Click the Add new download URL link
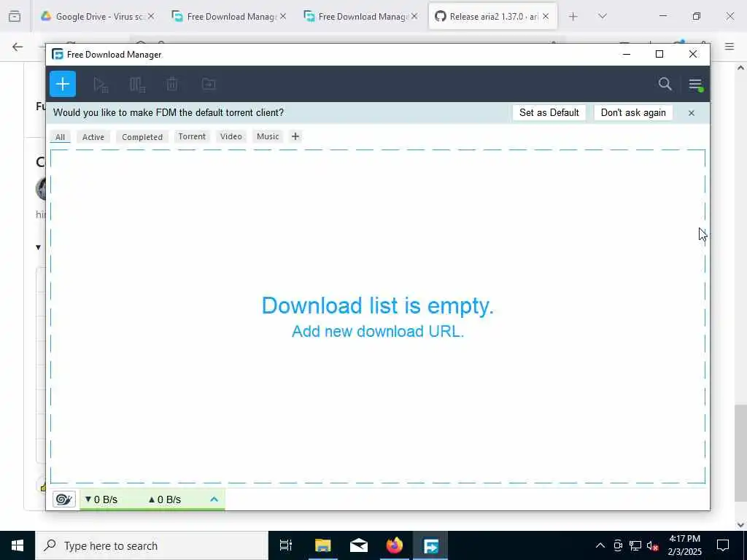This screenshot has width=747, height=560. (378, 332)
